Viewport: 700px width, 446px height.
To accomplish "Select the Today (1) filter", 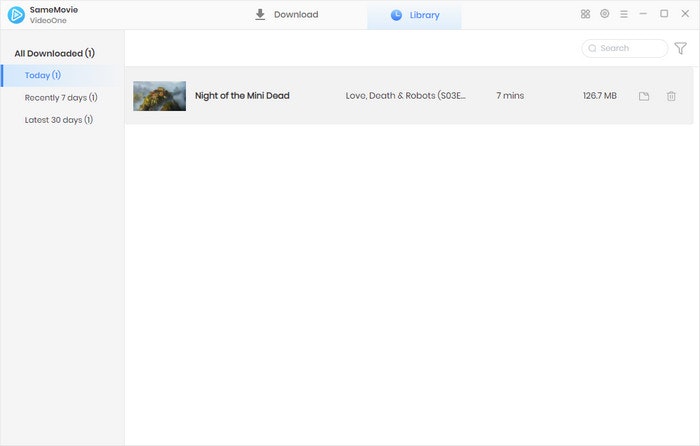I will point(62,75).
